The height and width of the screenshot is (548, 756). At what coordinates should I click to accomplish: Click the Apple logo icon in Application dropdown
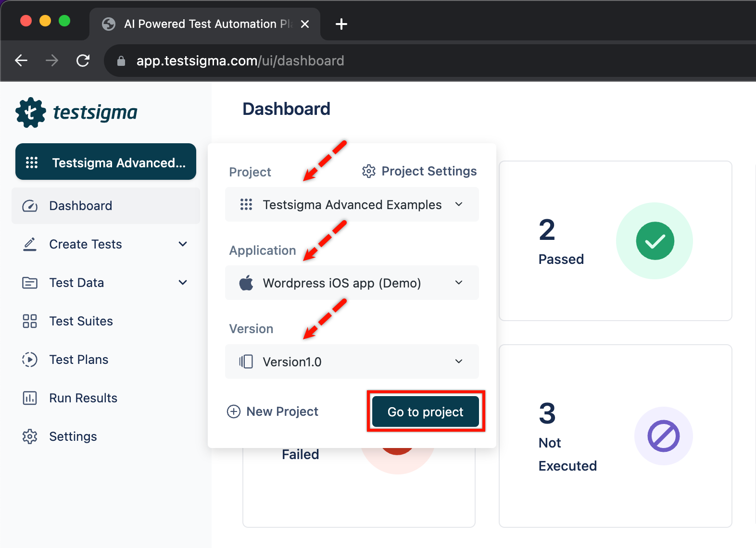point(246,283)
